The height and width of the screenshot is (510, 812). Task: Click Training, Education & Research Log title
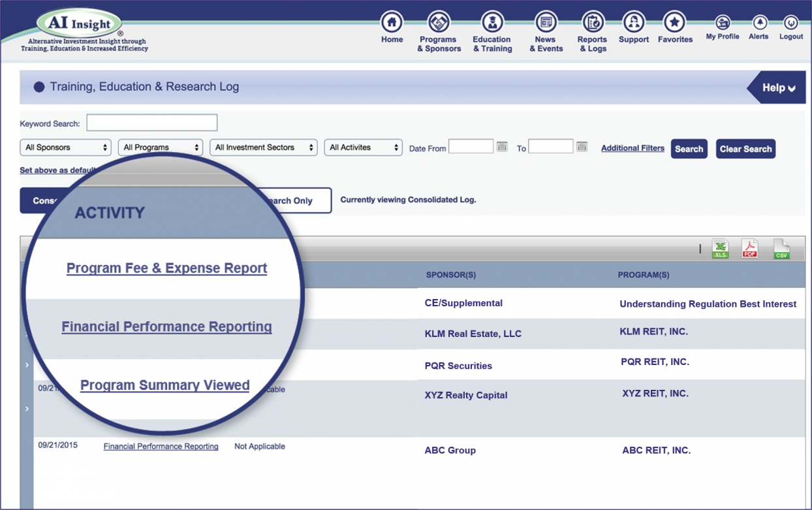(x=144, y=87)
